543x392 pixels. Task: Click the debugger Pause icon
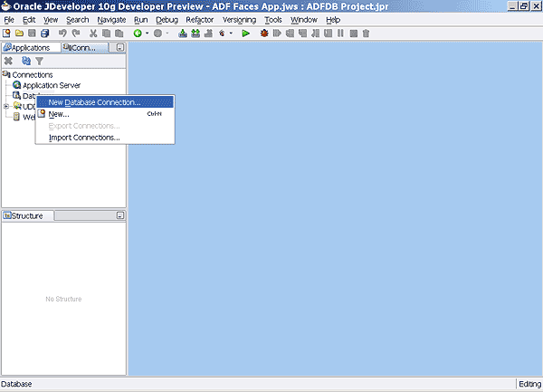(341, 33)
